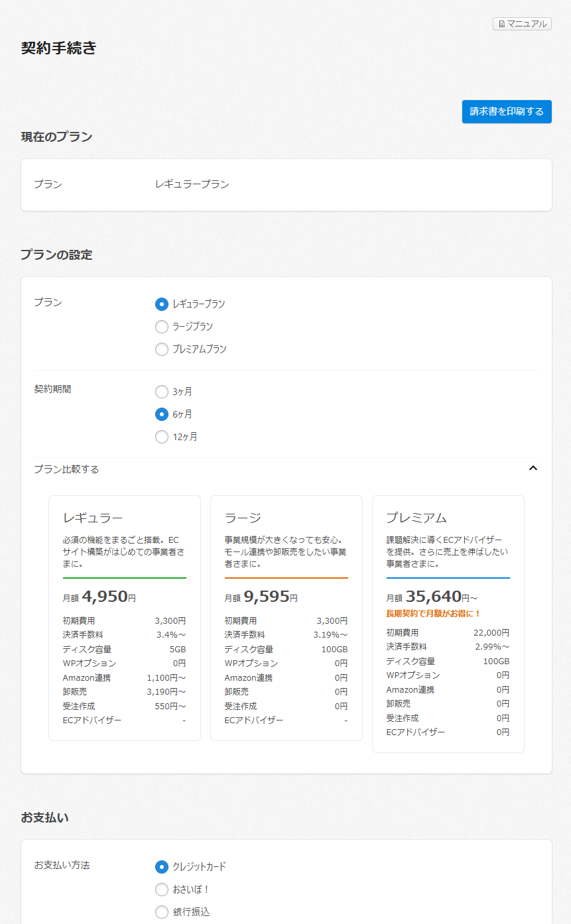Viewport: 571px width, 924px height.
Task: Set contract period to 3ヶ月
Action: click(162, 392)
